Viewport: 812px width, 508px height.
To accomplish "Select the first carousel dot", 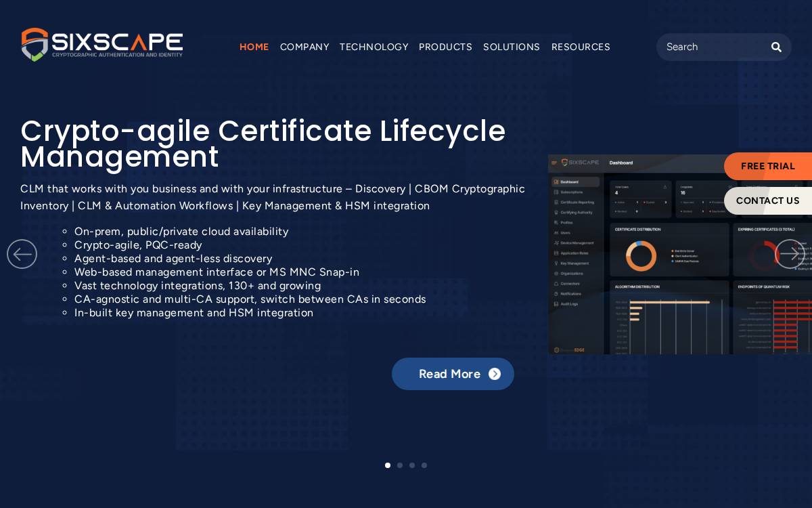I will [x=388, y=465].
